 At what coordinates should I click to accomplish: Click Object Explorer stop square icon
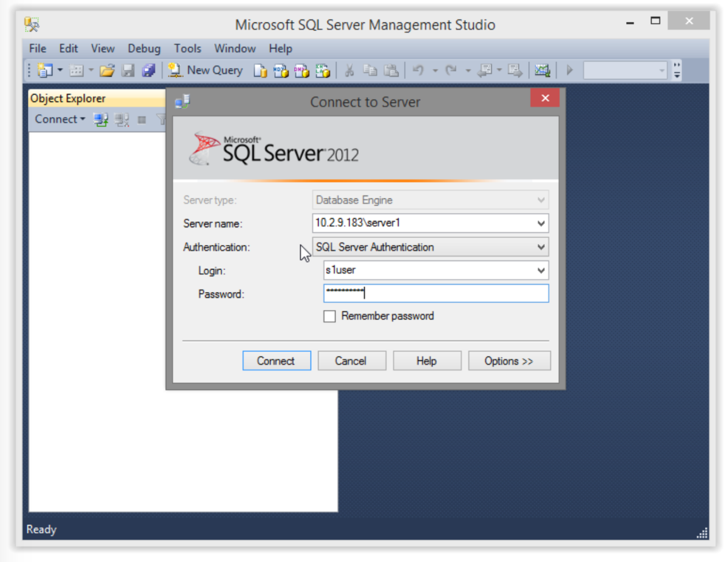click(x=142, y=120)
